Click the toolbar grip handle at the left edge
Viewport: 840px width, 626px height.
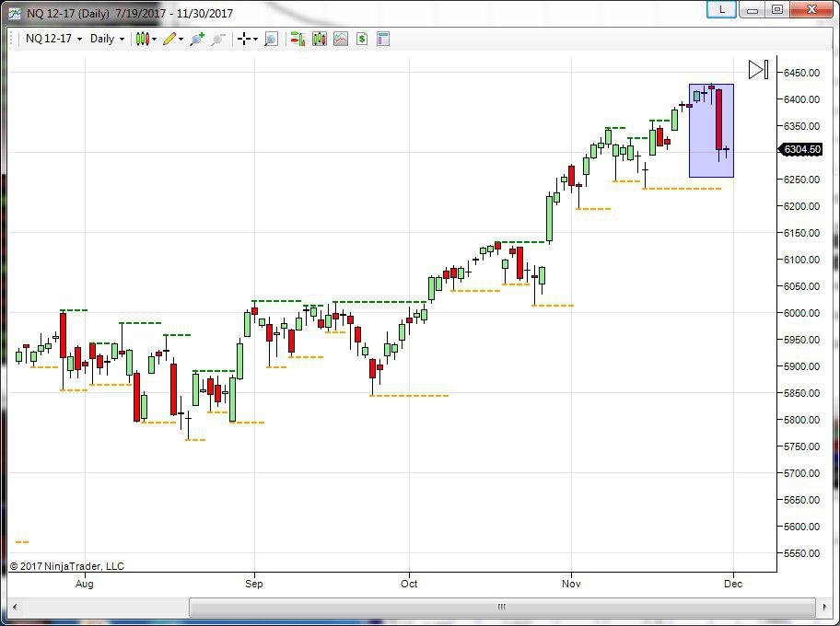12,39
